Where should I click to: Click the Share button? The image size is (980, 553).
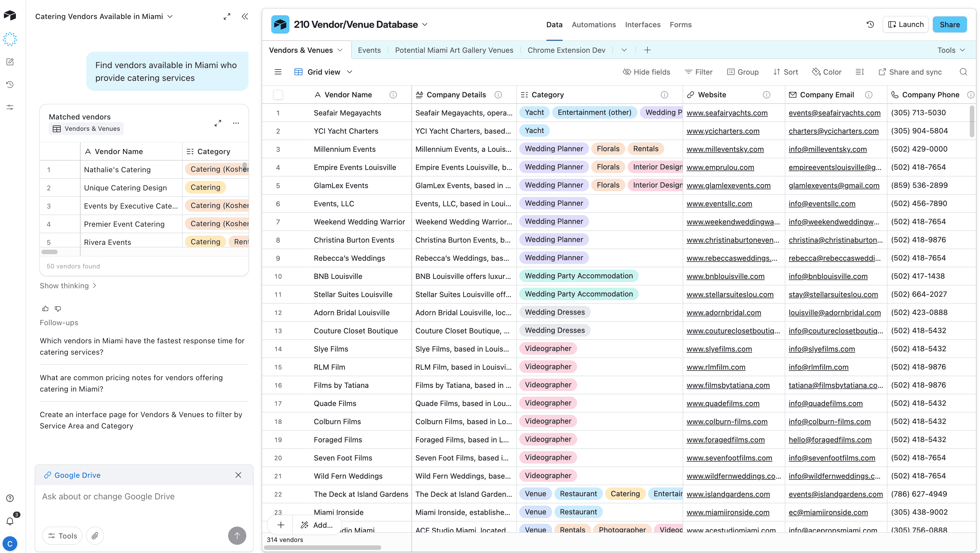click(x=949, y=24)
